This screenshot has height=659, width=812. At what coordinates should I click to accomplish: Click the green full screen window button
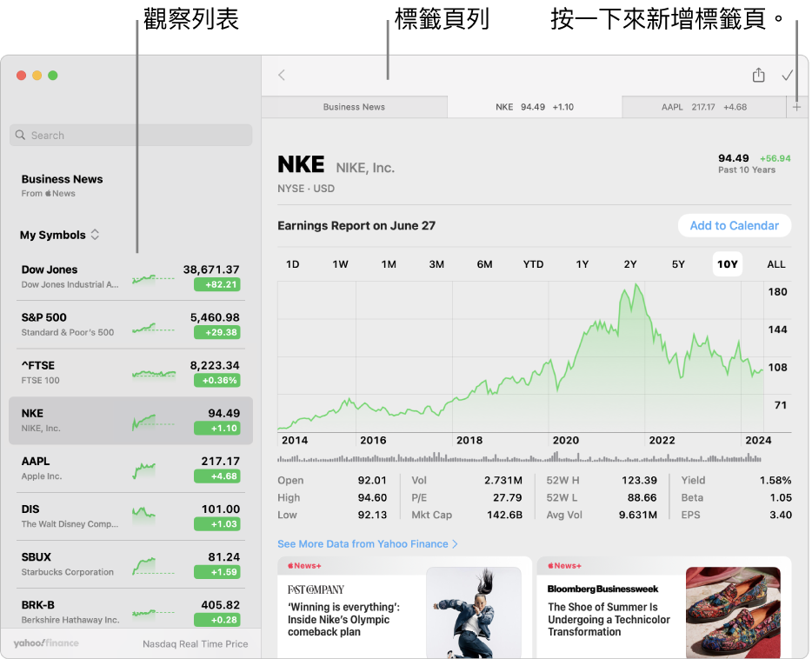53,76
